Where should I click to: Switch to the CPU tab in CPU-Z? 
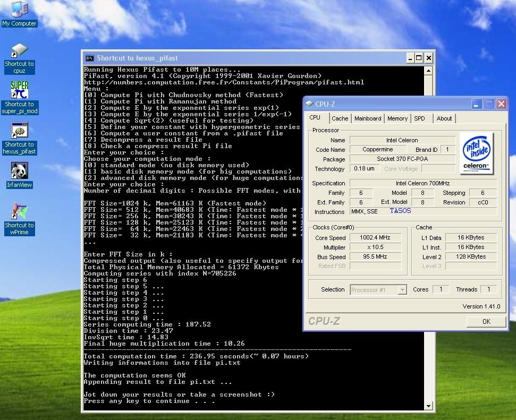[x=315, y=118]
